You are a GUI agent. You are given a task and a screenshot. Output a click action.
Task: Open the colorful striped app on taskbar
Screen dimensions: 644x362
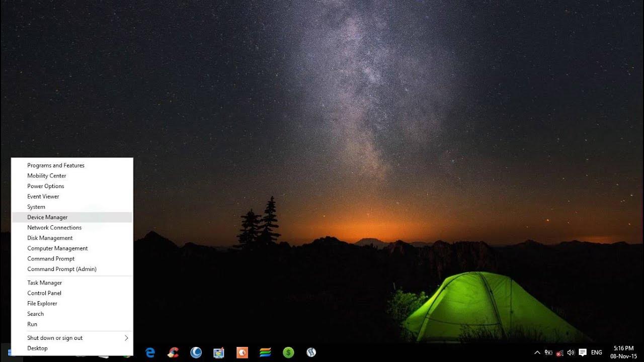265,352
